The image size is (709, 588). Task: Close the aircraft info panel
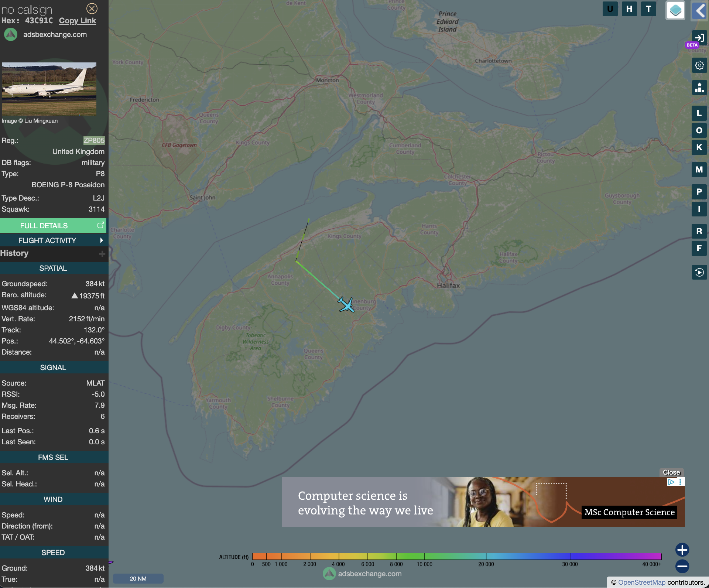92,8
